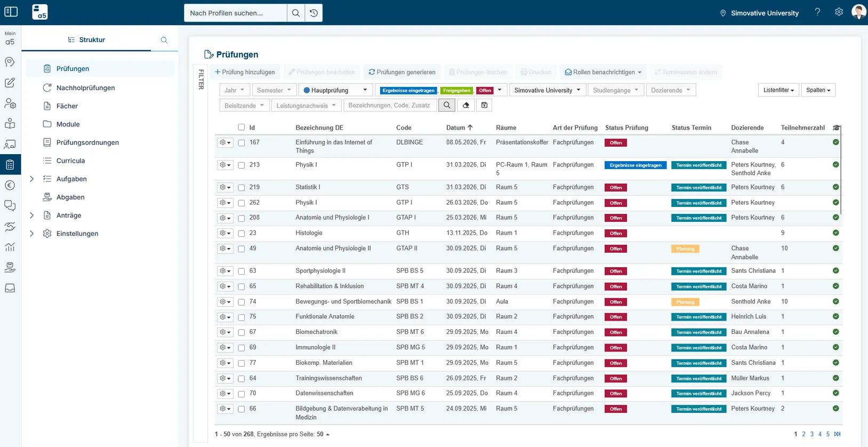Click the graduation cap column header icon

[x=836, y=128]
